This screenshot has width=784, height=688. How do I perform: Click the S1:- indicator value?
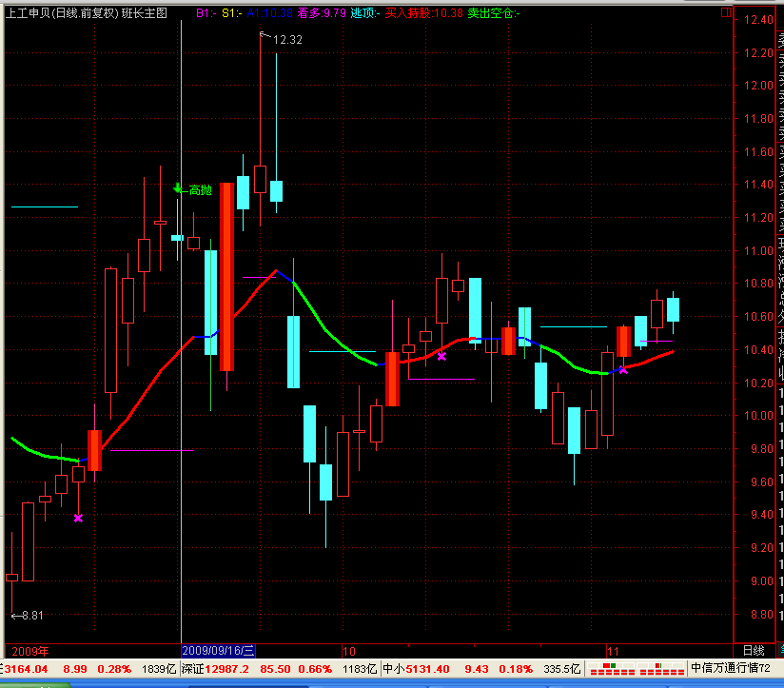pos(232,13)
